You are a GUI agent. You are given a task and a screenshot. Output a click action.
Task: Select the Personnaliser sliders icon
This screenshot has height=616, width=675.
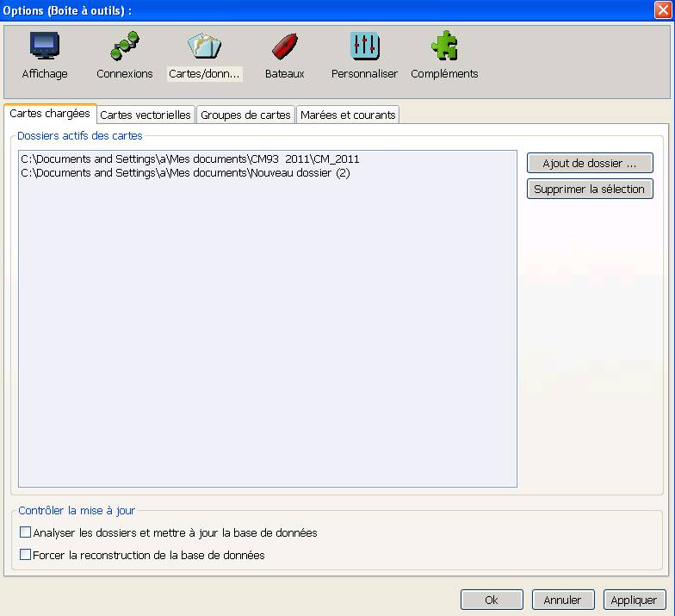(x=364, y=47)
